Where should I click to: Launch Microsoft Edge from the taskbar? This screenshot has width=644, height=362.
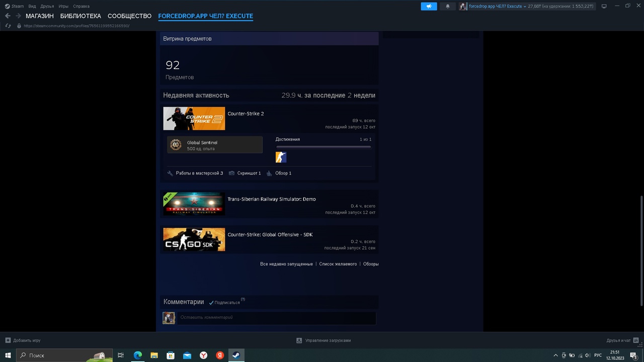tap(137, 355)
